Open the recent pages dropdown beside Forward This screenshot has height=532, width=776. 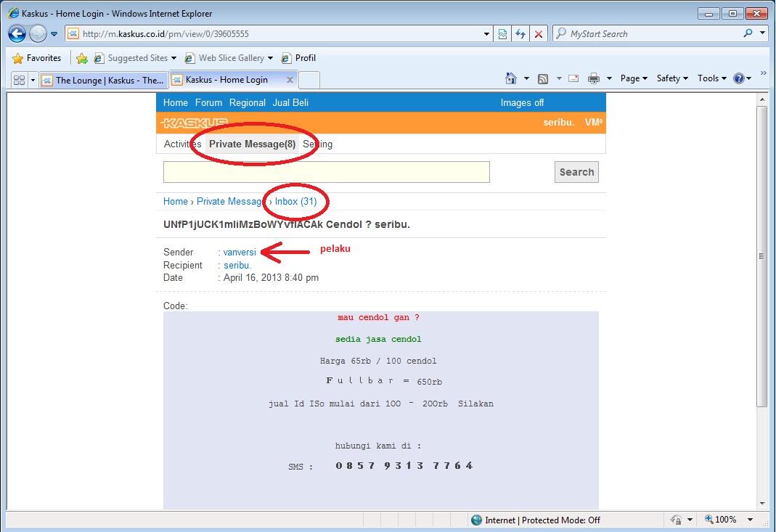click(54, 34)
